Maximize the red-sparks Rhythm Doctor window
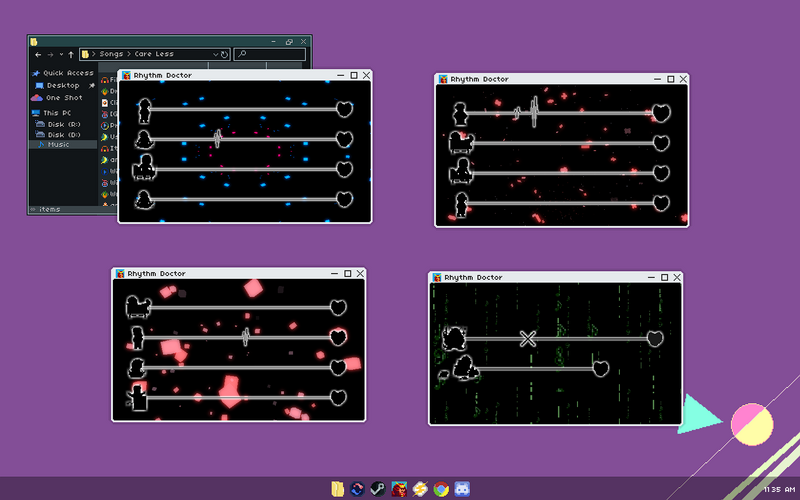800x500 pixels. [670, 79]
